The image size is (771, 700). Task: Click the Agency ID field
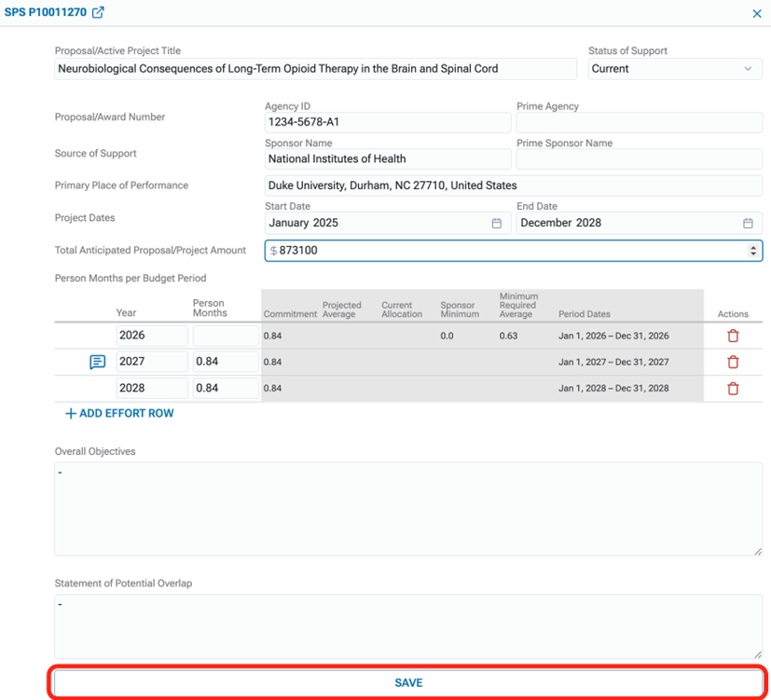(x=387, y=122)
